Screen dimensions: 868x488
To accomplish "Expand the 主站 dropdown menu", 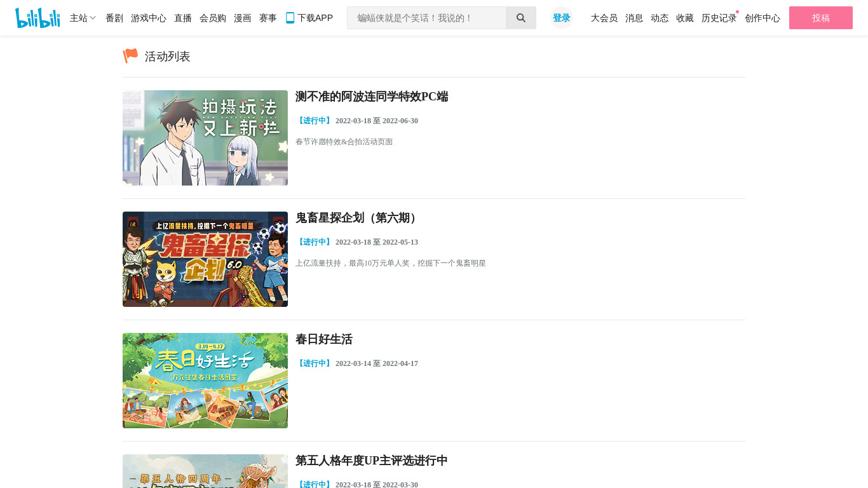I will pyautogui.click(x=83, y=18).
